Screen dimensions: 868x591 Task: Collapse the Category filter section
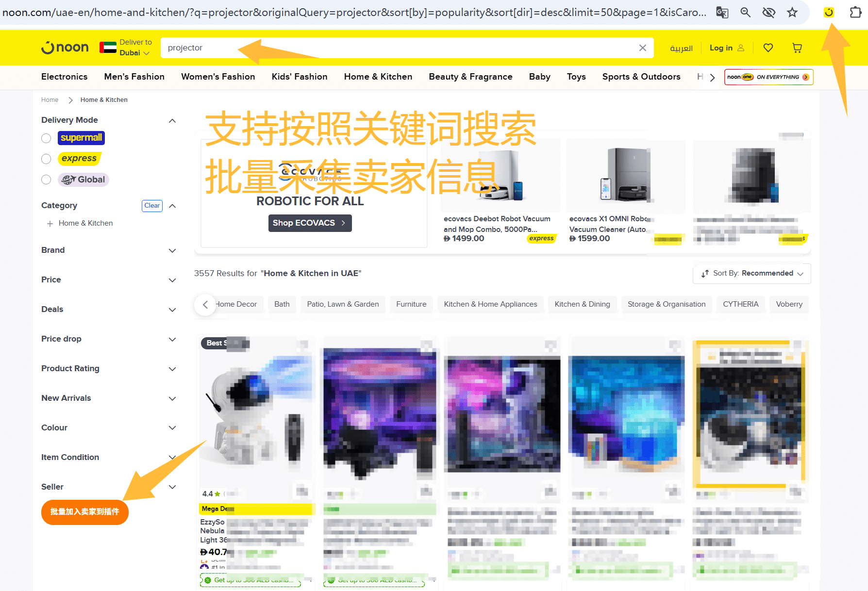[x=172, y=206]
